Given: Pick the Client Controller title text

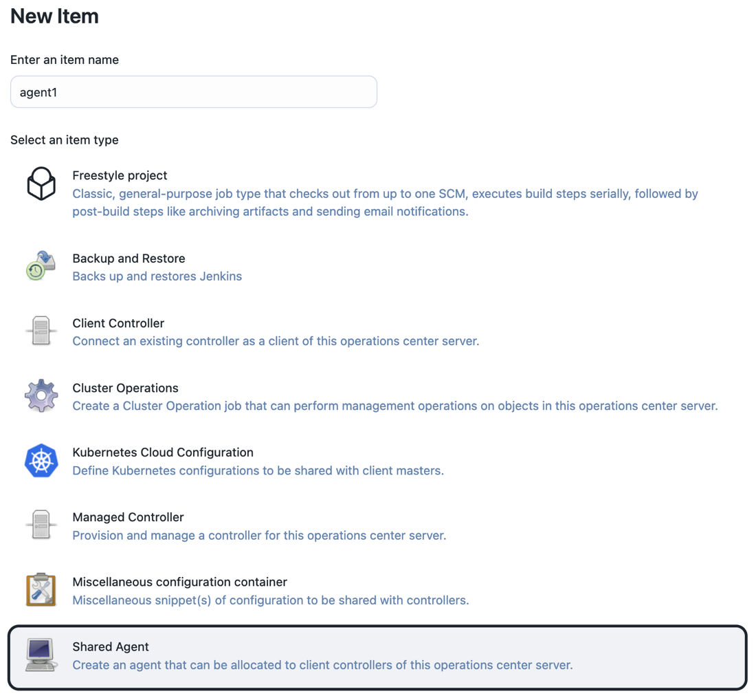Looking at the screenshot, I should [118, 323].
